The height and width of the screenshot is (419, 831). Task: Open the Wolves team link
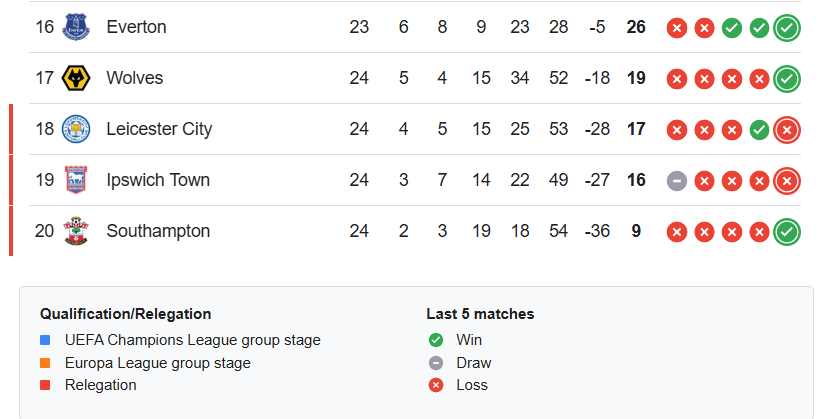click(134, 78)
